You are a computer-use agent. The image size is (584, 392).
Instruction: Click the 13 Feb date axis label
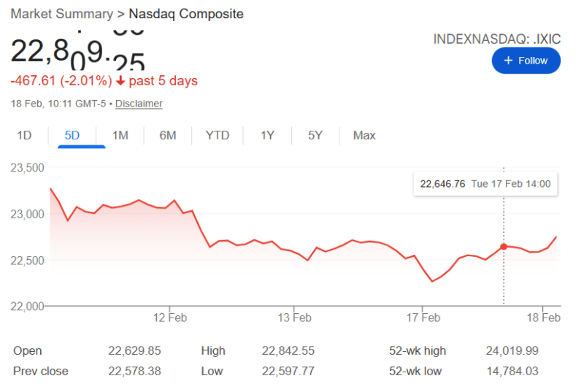coord(295,318)
